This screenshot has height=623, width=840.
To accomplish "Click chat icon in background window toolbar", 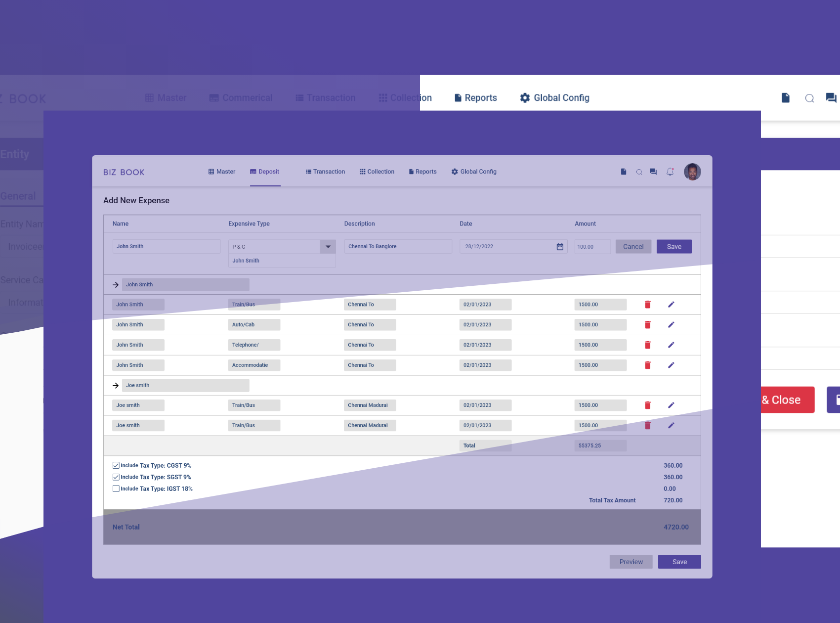I will (831, 98).
